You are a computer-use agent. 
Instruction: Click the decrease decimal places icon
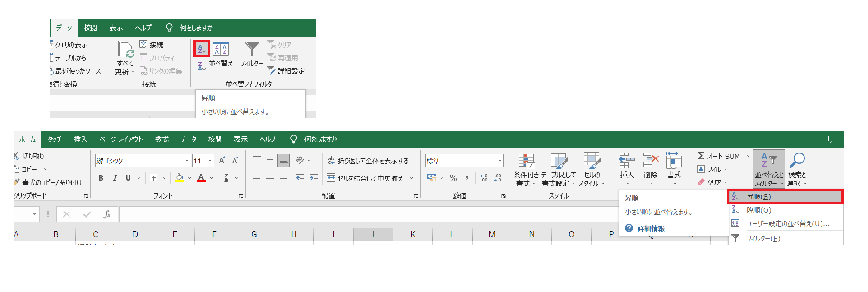(x=497, y=178)
